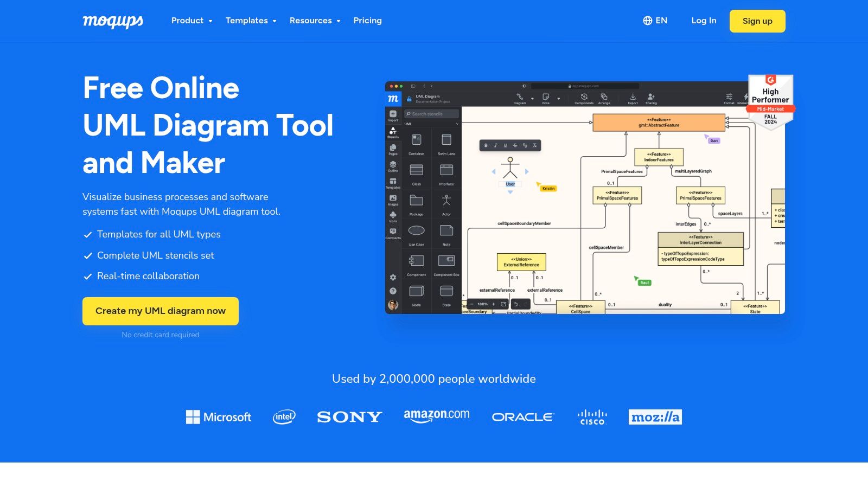Select the Container stencil
Screen dimensions: 868x488
pyautogui.click(x=417, y=144)
